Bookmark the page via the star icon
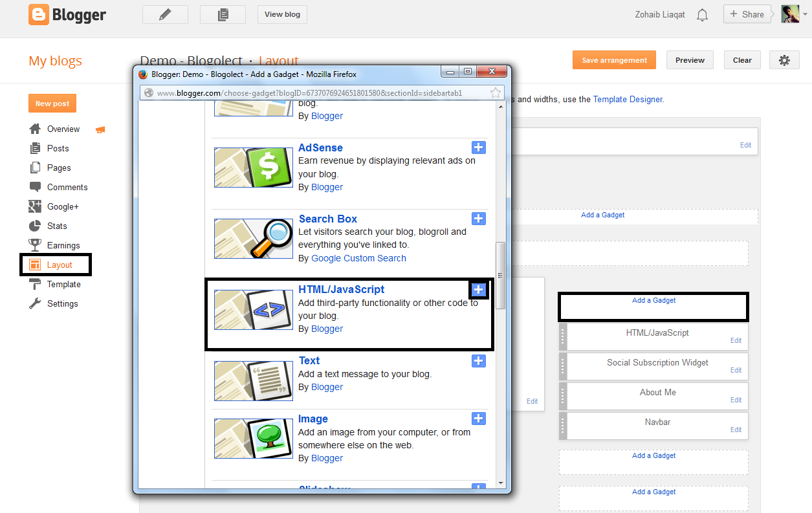The height and width of the screenshot is (513, 812). [496, 93]
